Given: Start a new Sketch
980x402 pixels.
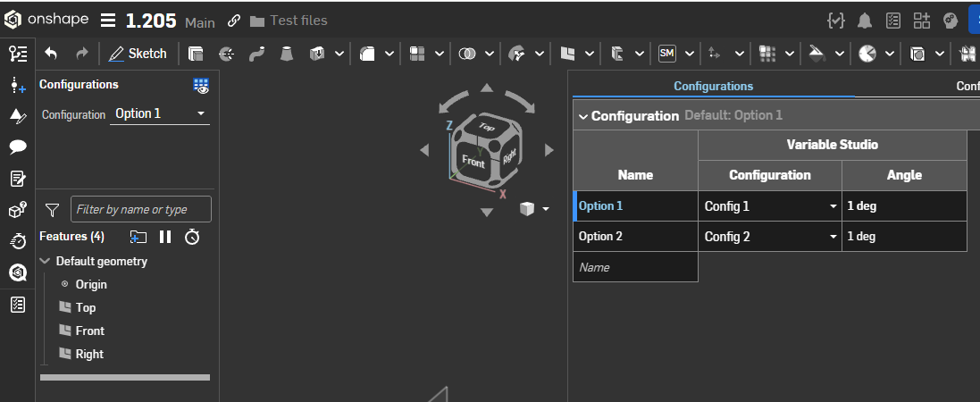Looking at the screenshot, I should (138, 54).
